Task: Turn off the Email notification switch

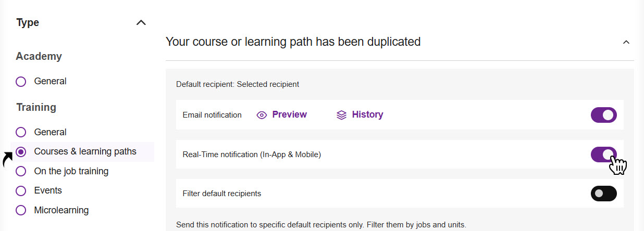Action: point(603,115)
